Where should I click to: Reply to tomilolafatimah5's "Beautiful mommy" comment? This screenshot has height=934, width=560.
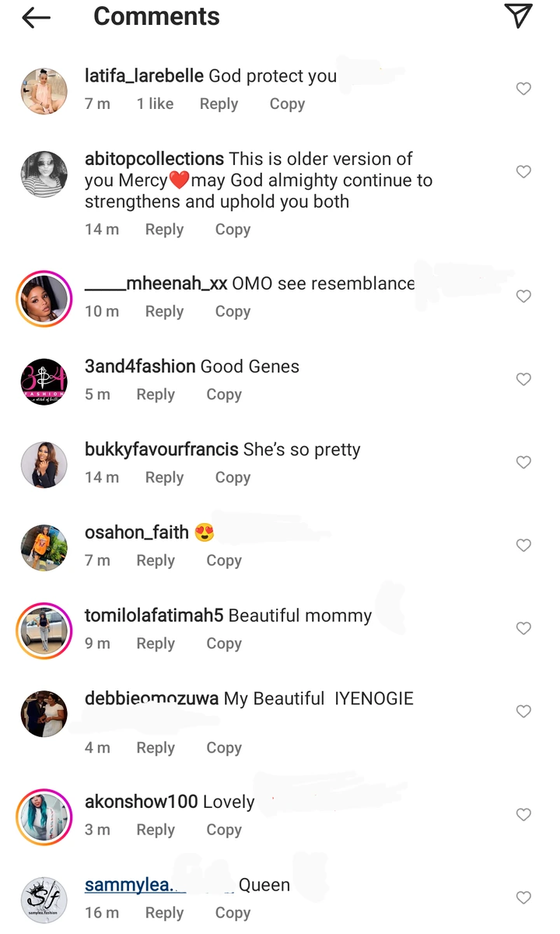click(156, 644)
